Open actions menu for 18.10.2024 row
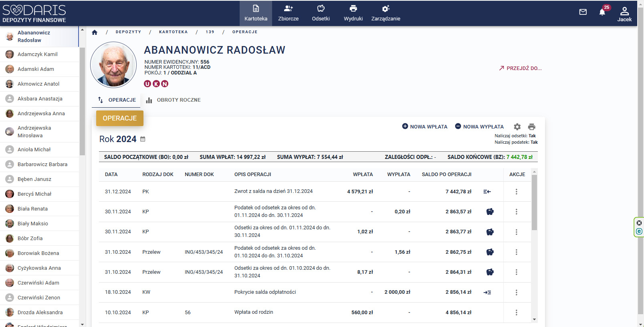 516,293
